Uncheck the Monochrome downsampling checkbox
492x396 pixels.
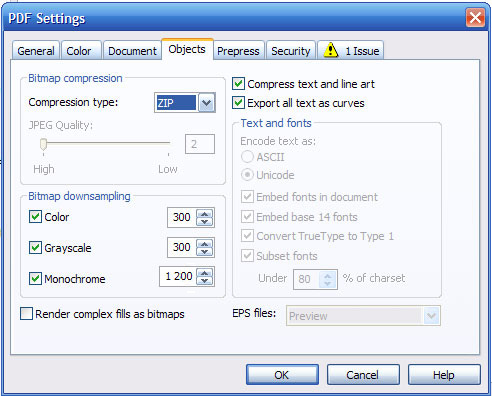coord(35,278)
